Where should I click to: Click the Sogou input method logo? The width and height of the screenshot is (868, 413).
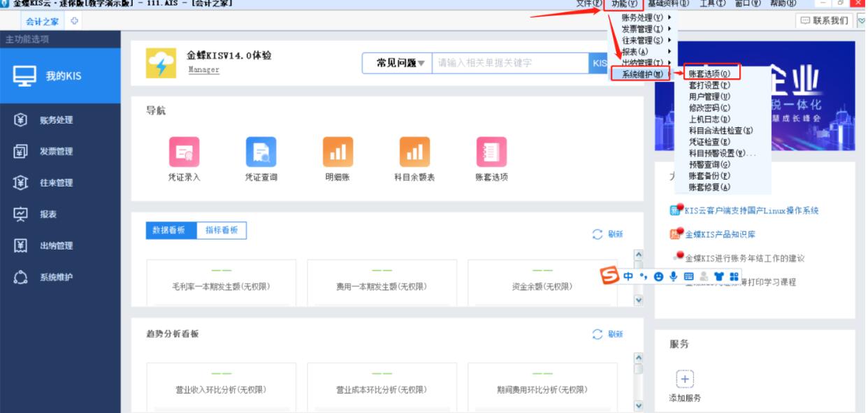(x=610, y=275)
